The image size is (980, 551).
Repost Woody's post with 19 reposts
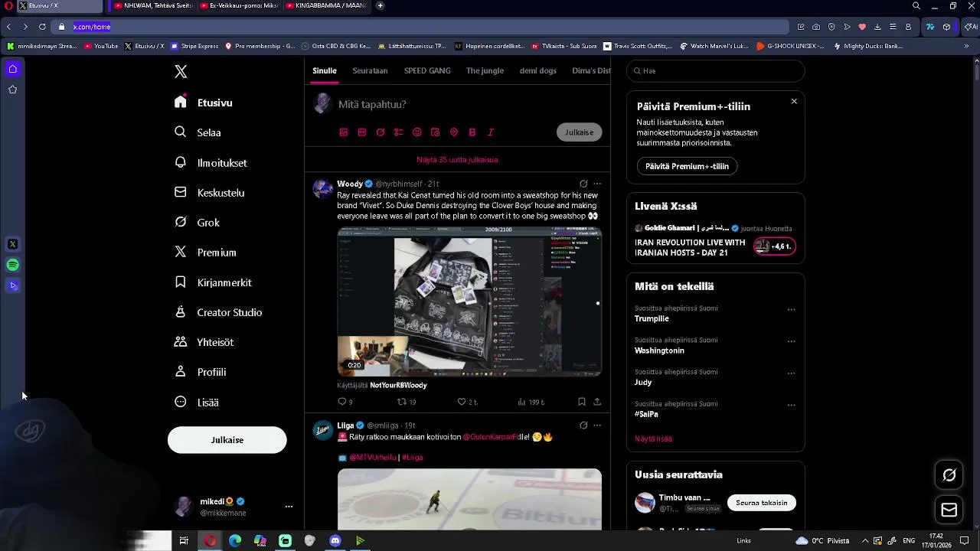[407, 402]
